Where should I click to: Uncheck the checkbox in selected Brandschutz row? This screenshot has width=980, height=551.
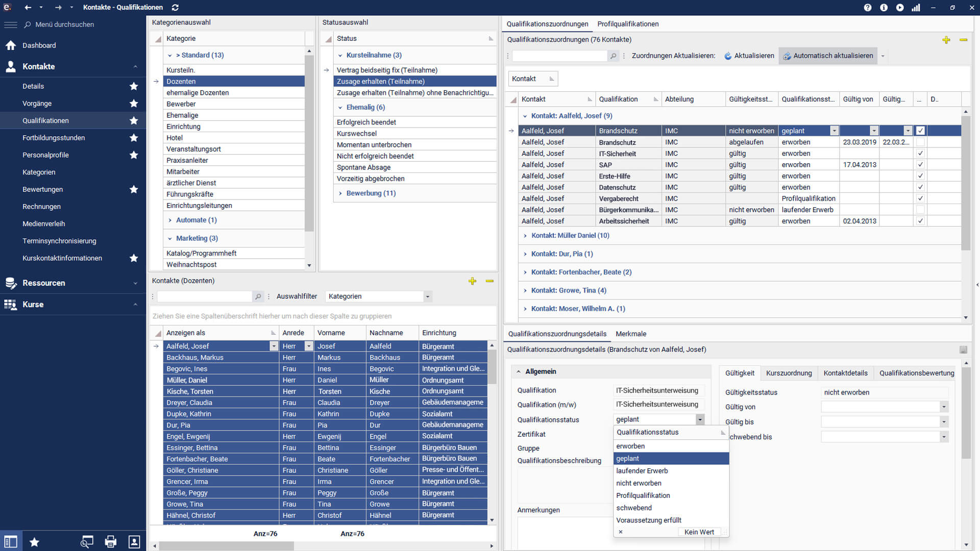pos(920,131)
